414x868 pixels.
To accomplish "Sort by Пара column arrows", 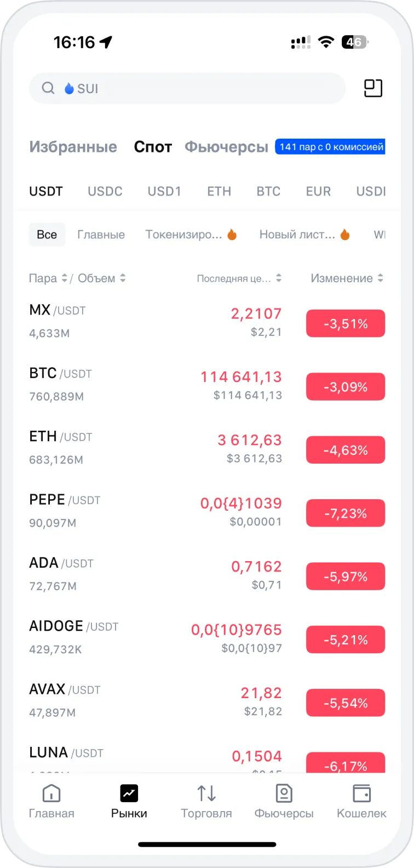I will coord(64,278).
